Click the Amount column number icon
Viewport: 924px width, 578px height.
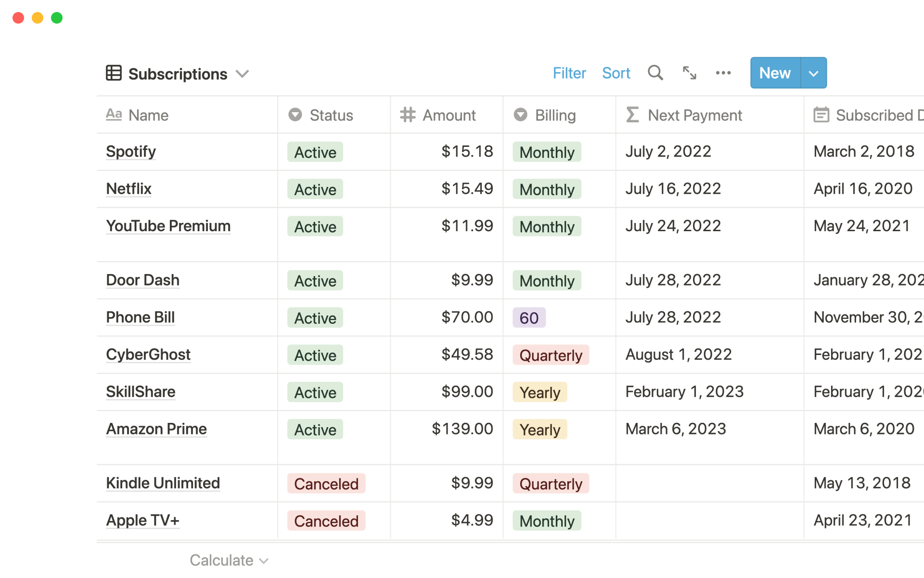click(408, 115)
